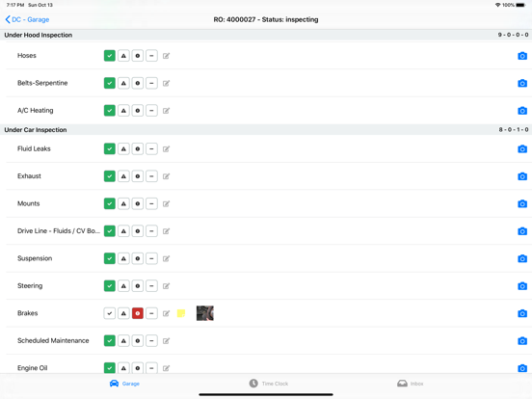The width and height of the screenshot is (532, 399).
Task: Edit note for Hoses
Action: pyautogui.click(x=166, y=56)
